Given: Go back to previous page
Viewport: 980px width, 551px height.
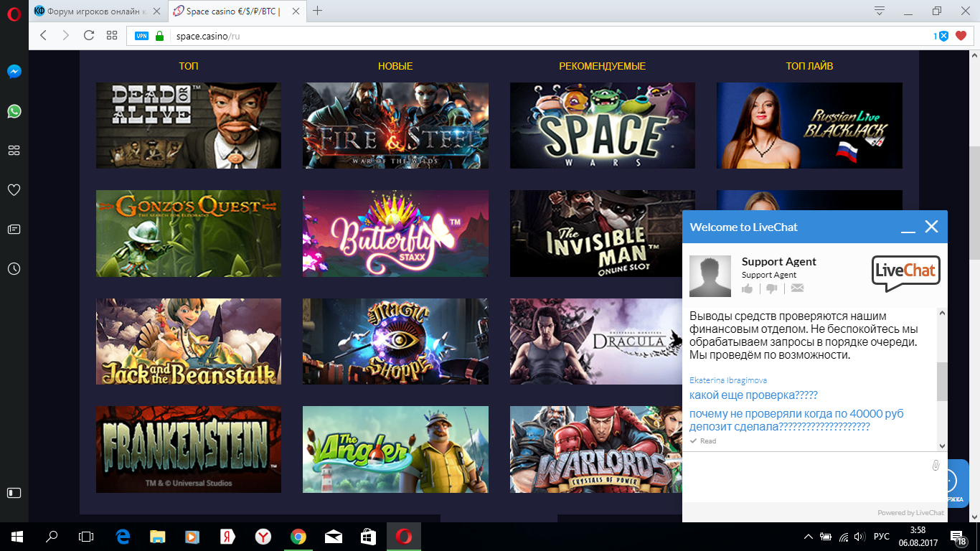Looking at the screenshot, I should tap(43, 35).
